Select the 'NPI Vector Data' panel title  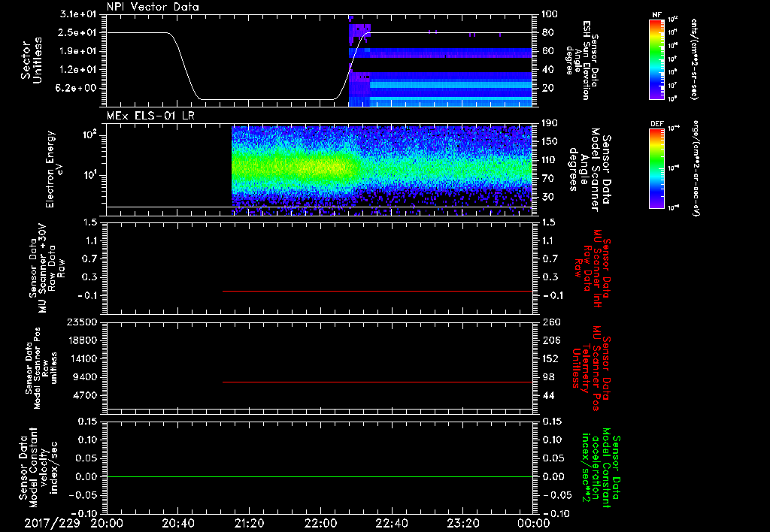pyautogui.click(x=153, y=7)
